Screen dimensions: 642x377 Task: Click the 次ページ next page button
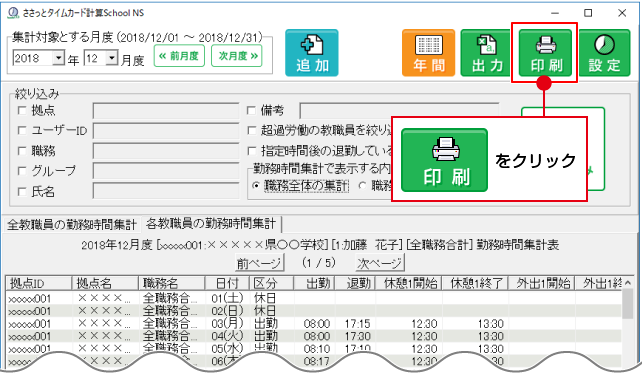click(380, 263)
